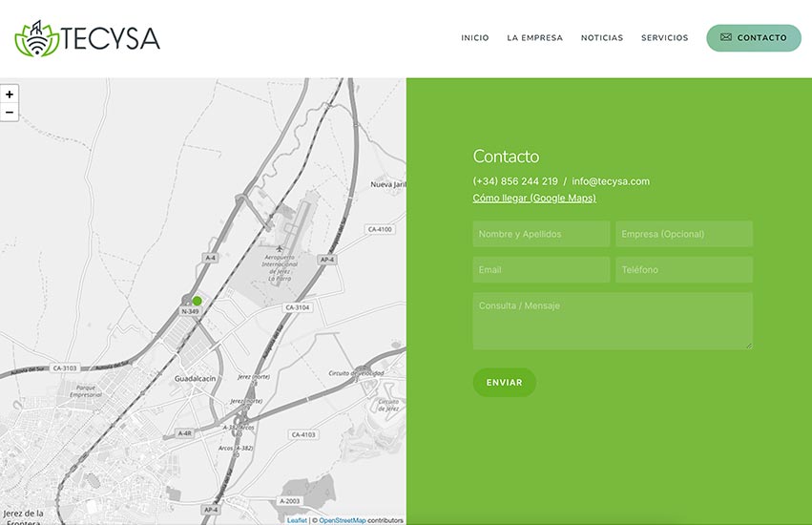The height and width of the screenshot is (525, 812).
Task: Click the A-4 road label
Action: point(210,258)
